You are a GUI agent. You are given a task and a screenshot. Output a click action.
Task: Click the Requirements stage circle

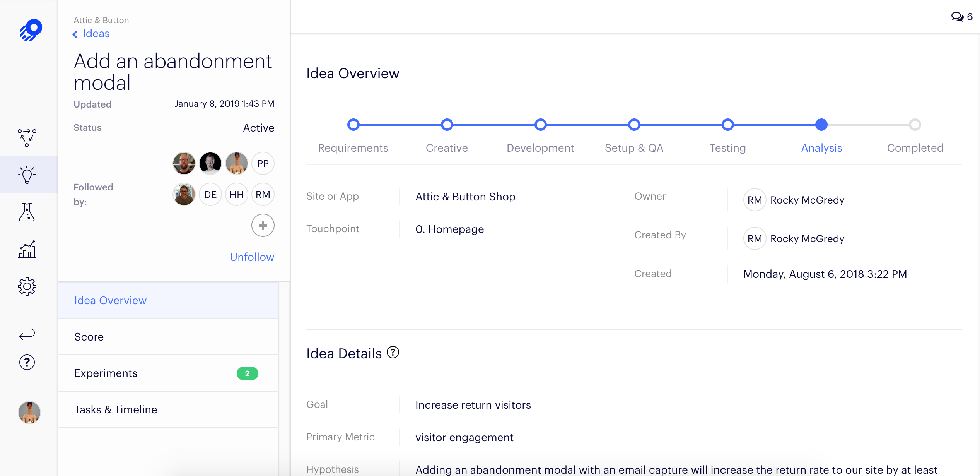coord(353,125)
